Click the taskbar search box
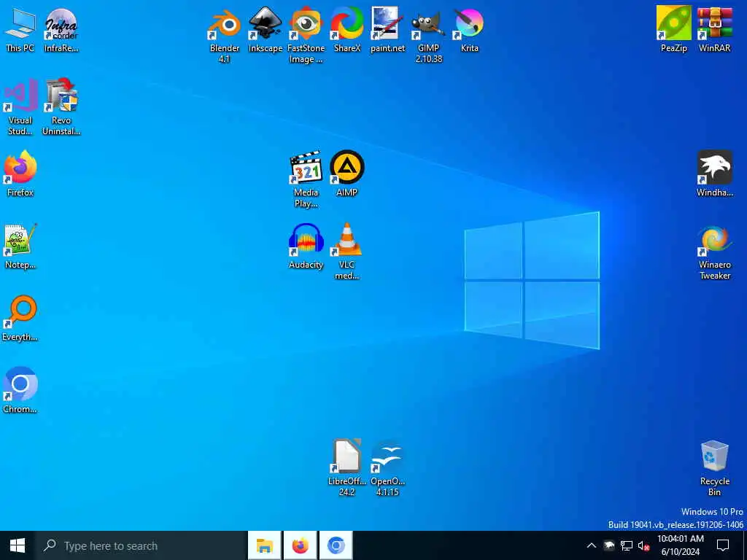This screenshot has width=747, height=560. pyautogui.click(x=140, y=545)
